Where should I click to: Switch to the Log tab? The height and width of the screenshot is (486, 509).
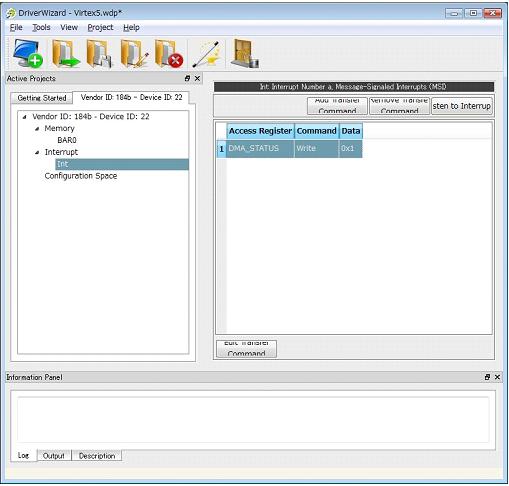click(23, 455)
